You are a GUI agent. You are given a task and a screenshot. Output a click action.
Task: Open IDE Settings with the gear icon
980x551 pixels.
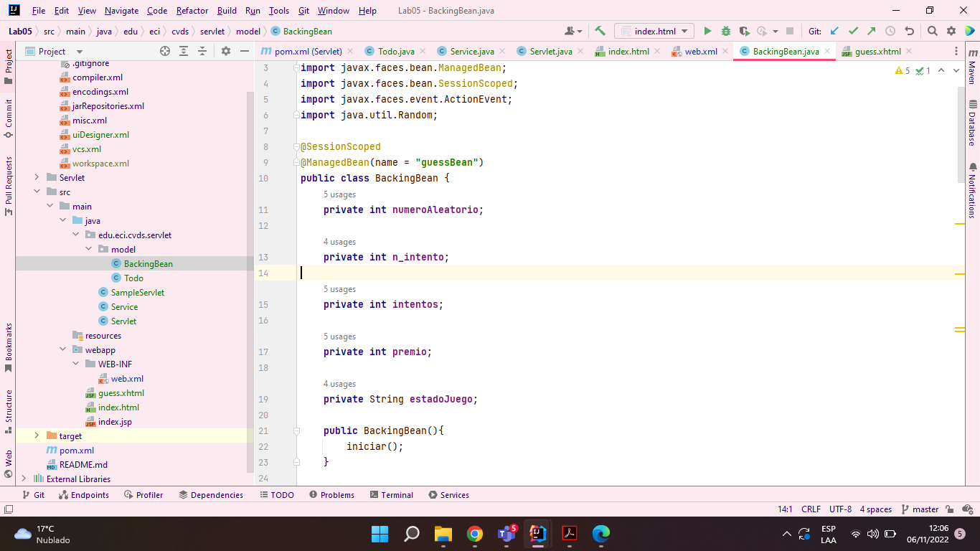point(951,31)
